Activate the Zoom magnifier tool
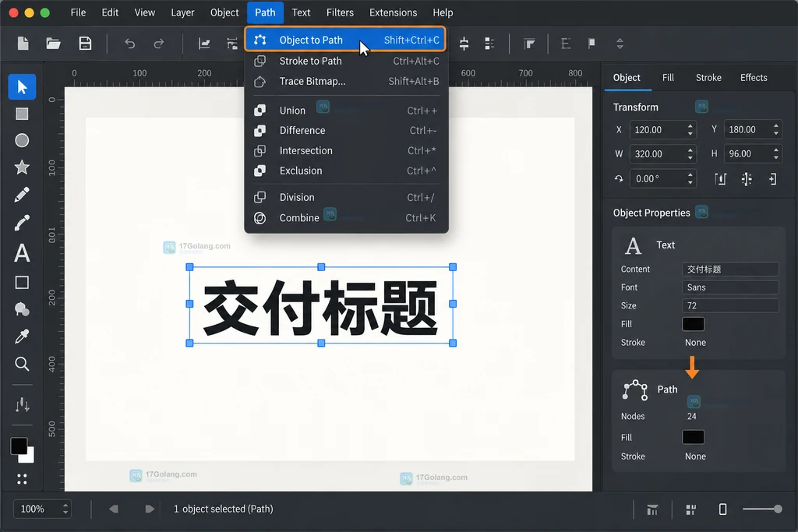This screenshot has width=798, height=532. [x=22, y=364]
